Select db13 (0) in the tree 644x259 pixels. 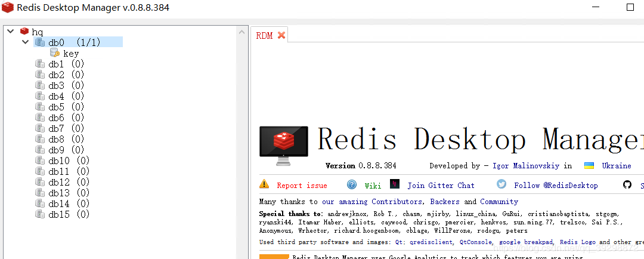pos(69,192)
